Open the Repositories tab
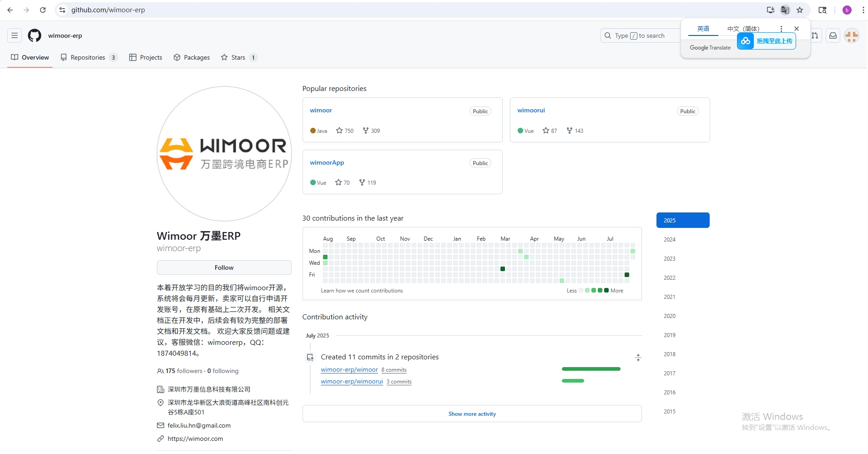The height and width of the screenshot is (454, 868). 89,57
